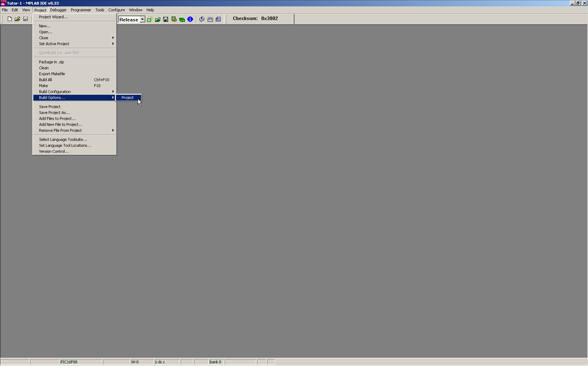Select Project in Build Options submenu

tap(128, 98)
